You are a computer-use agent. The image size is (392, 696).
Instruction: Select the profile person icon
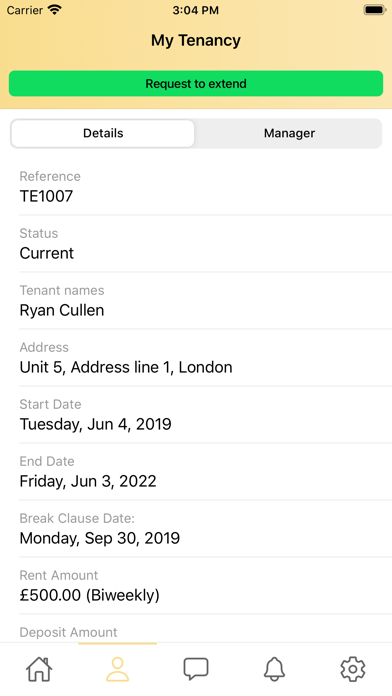(118, 669)
